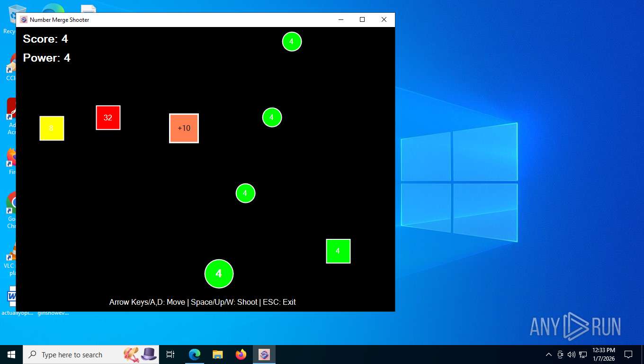The height and width of the screenshot is (364, 644).
Task: Click the Type here to search box
Action: [91, 355]
